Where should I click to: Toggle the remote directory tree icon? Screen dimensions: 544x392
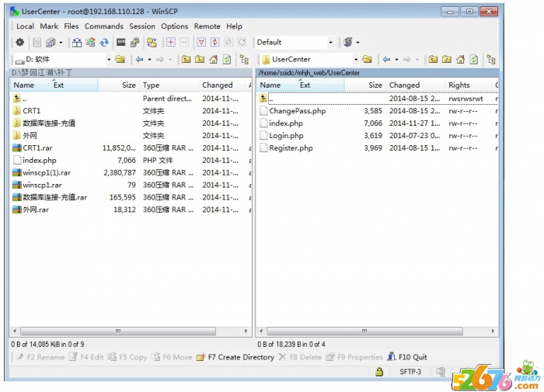(491, 59)
